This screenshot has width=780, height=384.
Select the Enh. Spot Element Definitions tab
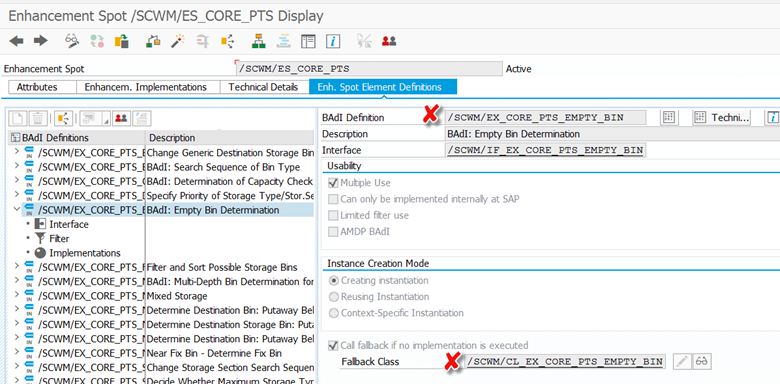point(383,87)
